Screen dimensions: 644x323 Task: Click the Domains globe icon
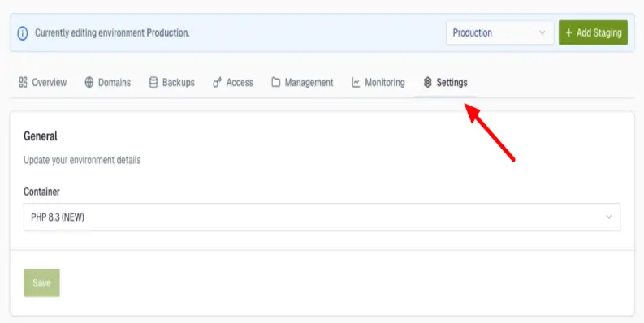89,83
